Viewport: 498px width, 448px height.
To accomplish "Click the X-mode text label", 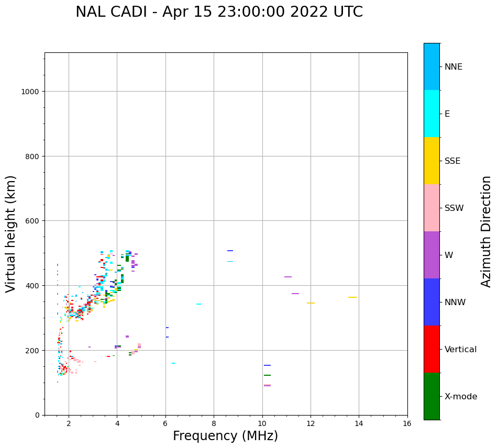I will (x=461, y=397).
